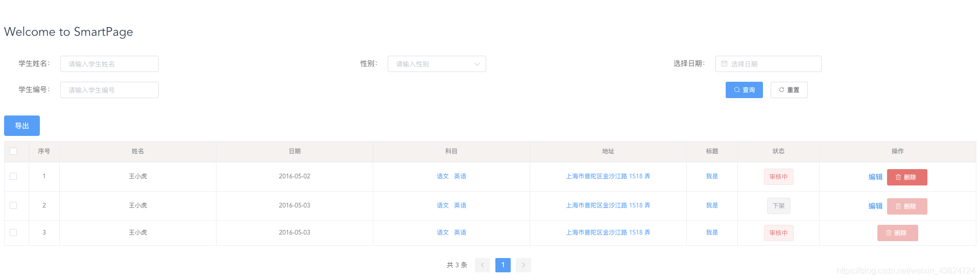This screenshot has height=280, width=980.
Task: Click the 删除 button in row 3
Action: pyautogui.click(x=897, y=233)
